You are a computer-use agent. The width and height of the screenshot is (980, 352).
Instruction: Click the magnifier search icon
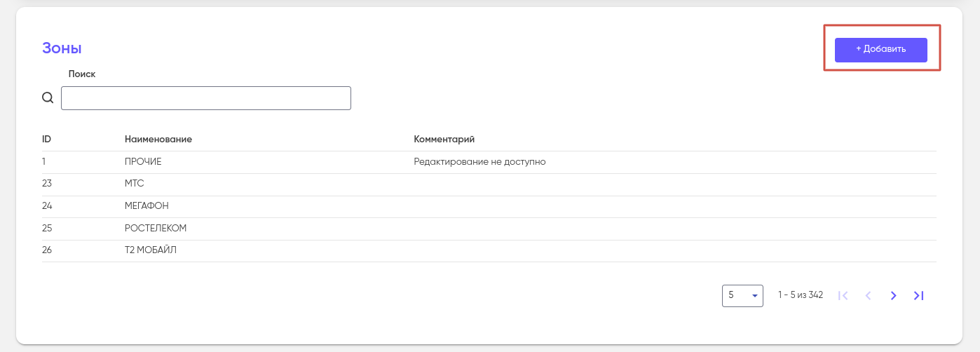pos(48,98)
